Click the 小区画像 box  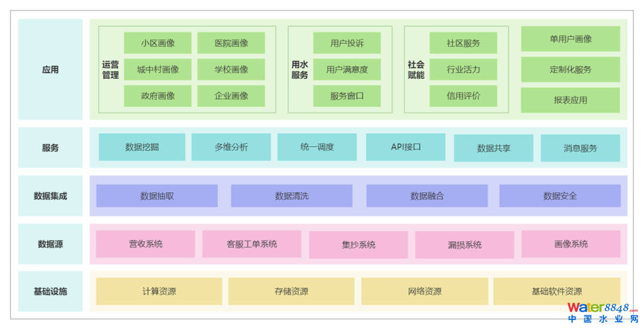[x=157, y=43]
